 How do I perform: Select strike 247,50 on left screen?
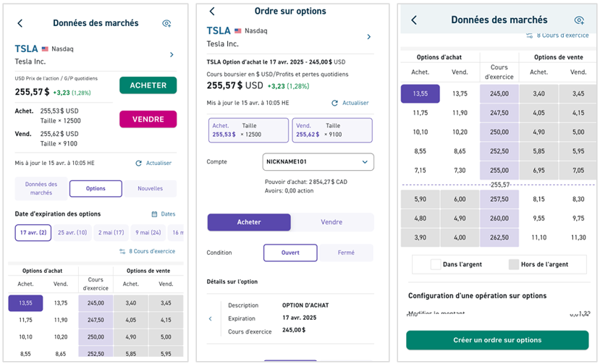pos(96,320)
